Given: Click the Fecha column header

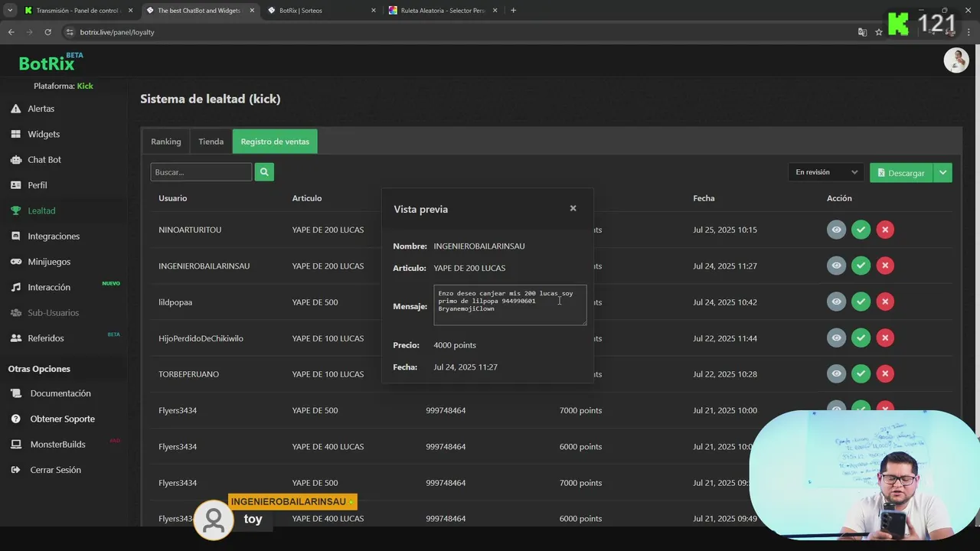Looking at the screenshot, I should [704, 198].
